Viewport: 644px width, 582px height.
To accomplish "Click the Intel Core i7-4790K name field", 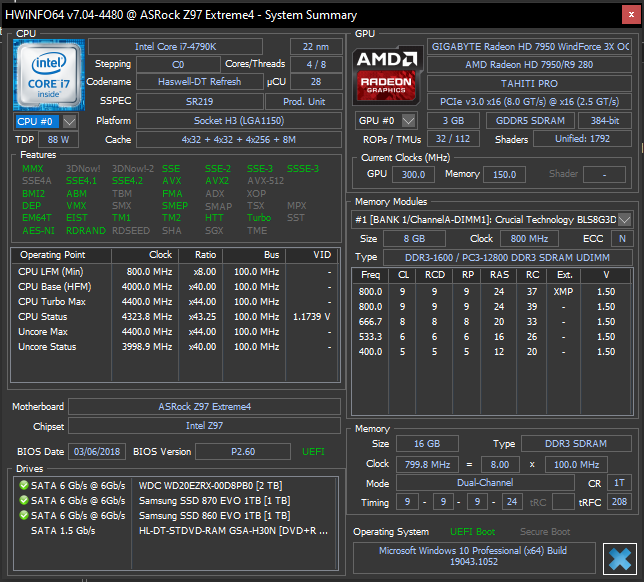I will click(x=175, y=47).
